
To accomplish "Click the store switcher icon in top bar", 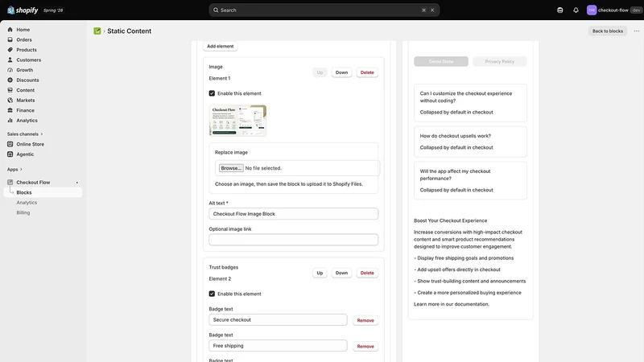I will pos(559,10).
